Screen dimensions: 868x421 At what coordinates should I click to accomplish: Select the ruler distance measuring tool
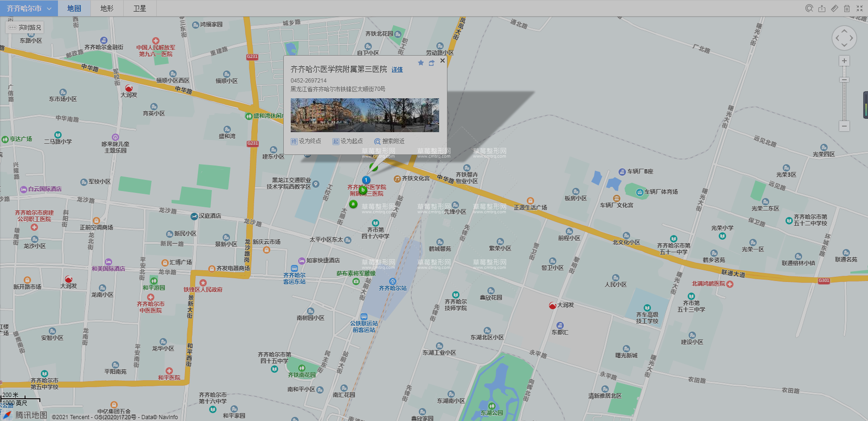834,8
